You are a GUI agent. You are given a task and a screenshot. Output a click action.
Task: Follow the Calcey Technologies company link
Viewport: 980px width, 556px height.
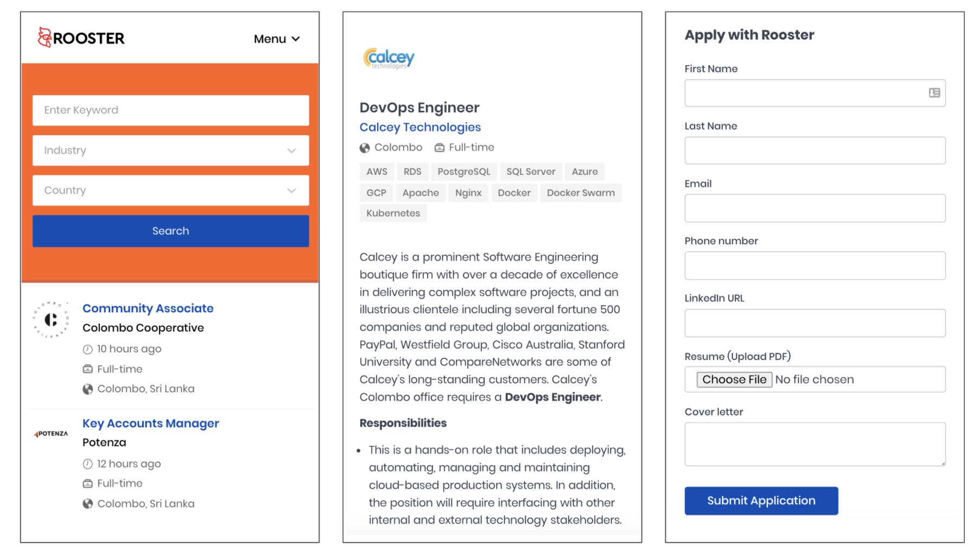pyautogui.click(x=420, y=127)
